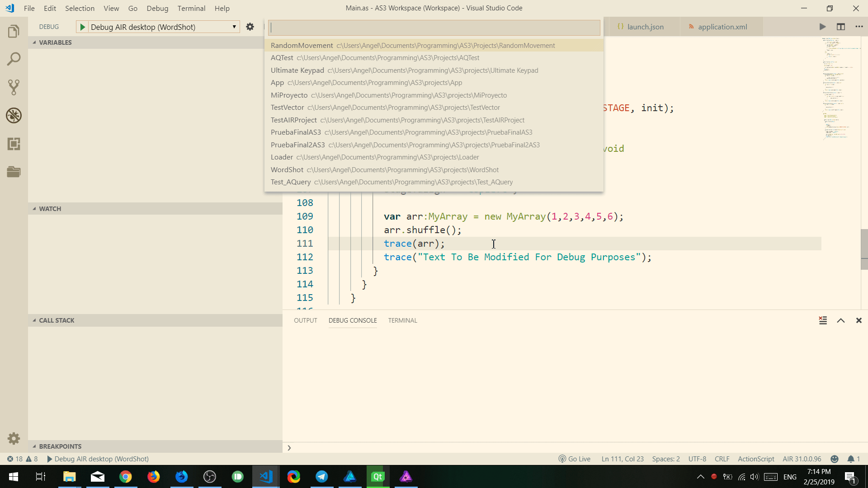Select the Debug view icon
Image resolution: width=868 pixels, height=488 pixels.
[14, 116]
